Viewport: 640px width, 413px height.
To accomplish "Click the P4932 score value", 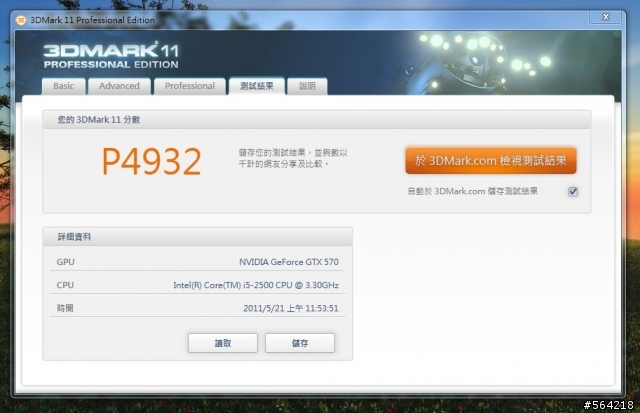I will pyautogui.click(x=151, y=162).
